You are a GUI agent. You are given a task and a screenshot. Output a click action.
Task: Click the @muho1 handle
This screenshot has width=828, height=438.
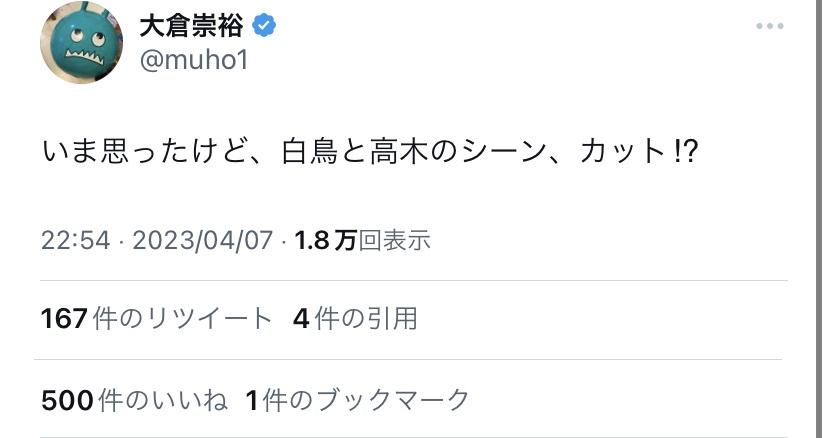point(192,60)
